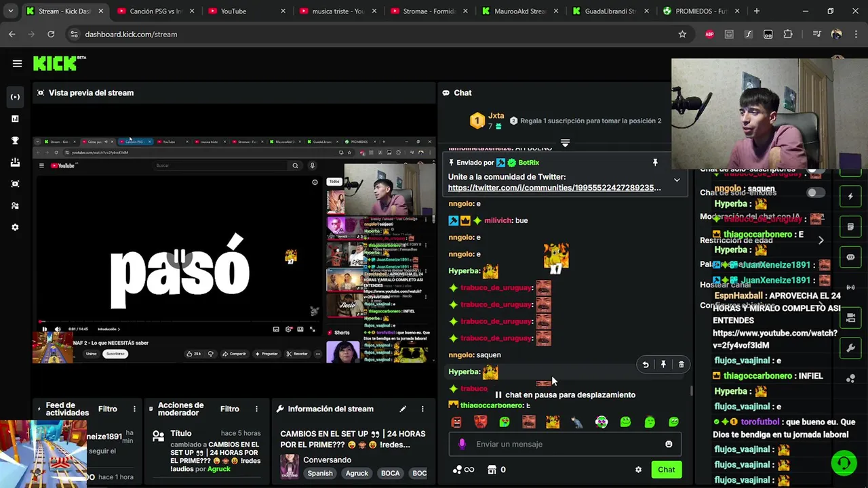868x488 pixels.
Task: Open the stream section in left sidebar
Action: pyautogui.click(x=15, y=97)
